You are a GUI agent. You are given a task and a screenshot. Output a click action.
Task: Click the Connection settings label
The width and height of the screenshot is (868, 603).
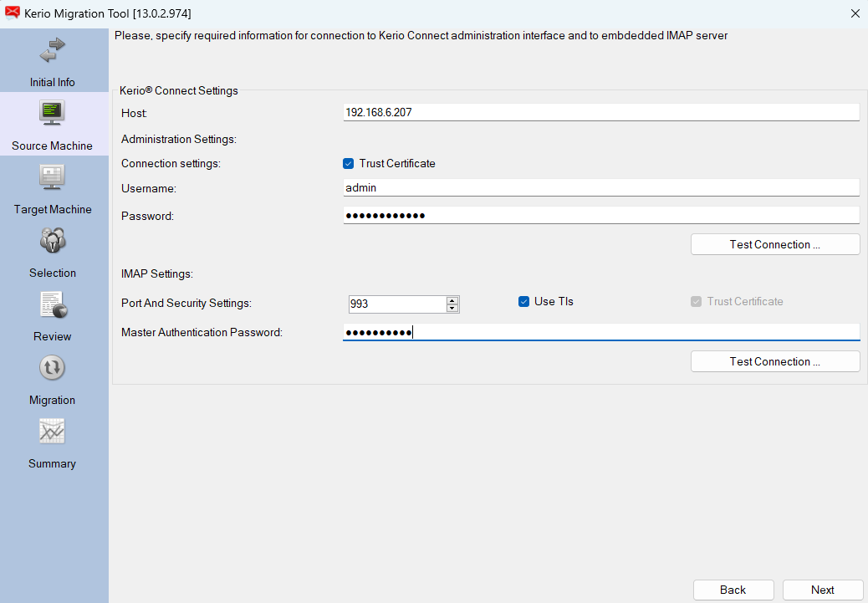(x=171, y=163)
